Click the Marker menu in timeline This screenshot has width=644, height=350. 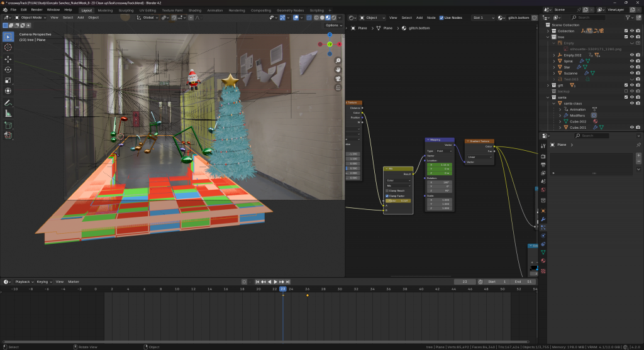(x=74, y=282)
